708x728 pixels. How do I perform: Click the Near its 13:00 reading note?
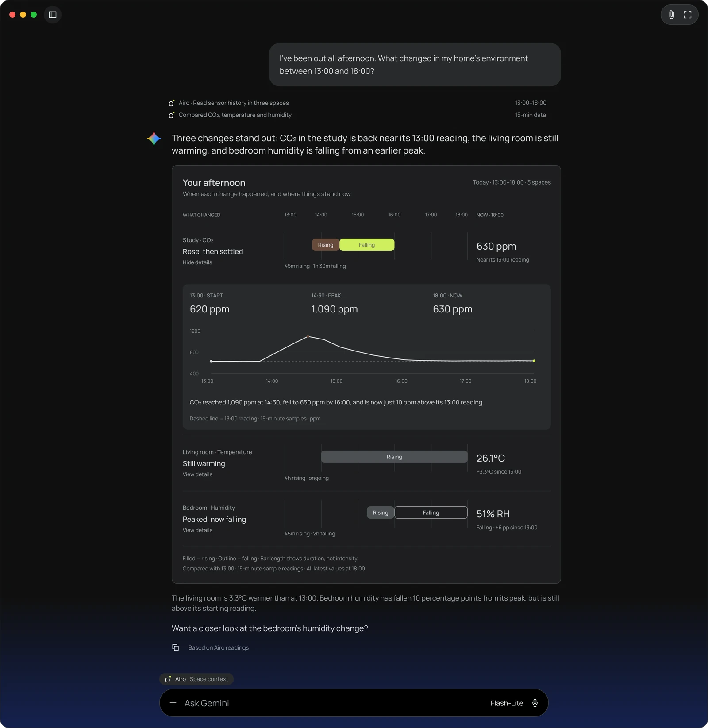click(x=503, y=260)
